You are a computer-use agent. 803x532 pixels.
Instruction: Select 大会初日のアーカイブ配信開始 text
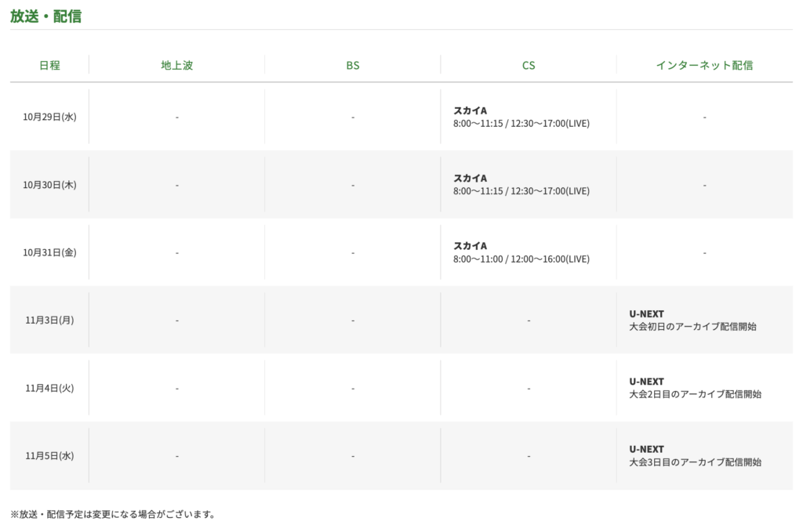[x=692, y=327]
